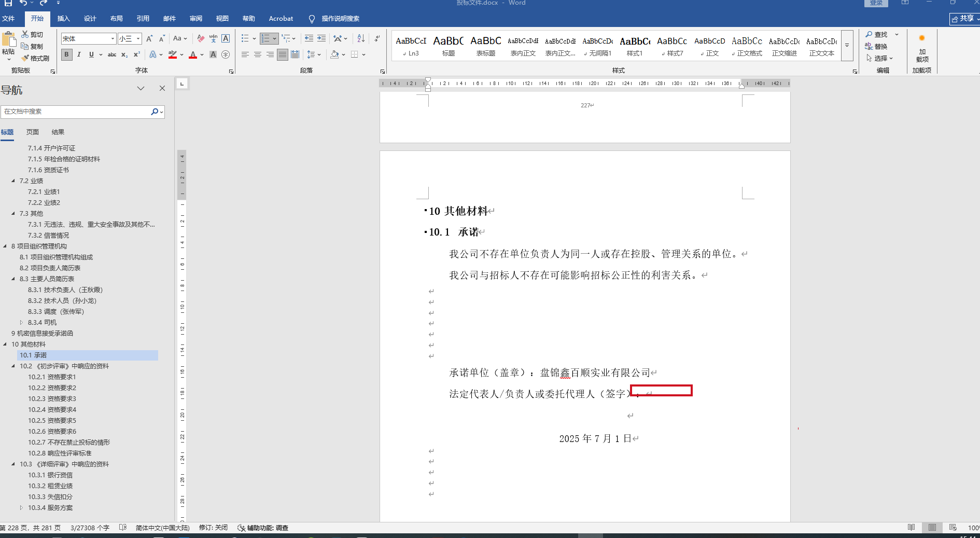The image size is (980, 538).
Task: Toggle Italic formatting button
Action: [x=79, y=54]
